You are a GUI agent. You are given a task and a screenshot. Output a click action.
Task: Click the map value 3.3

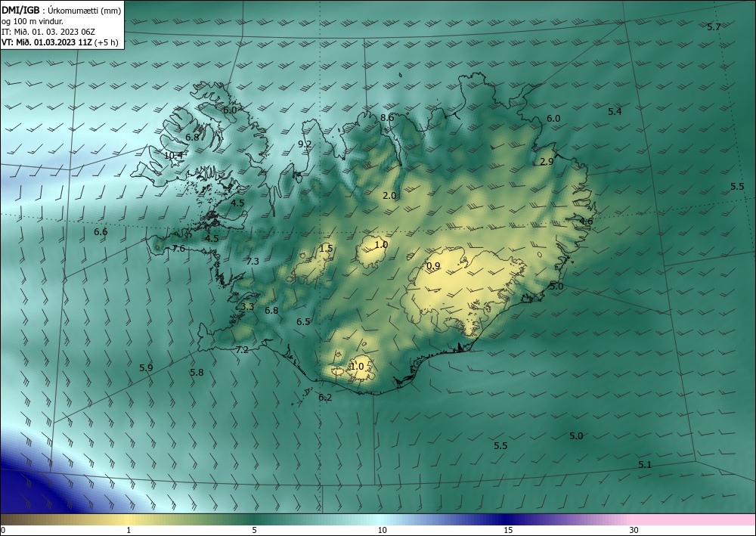coord(247,307)
